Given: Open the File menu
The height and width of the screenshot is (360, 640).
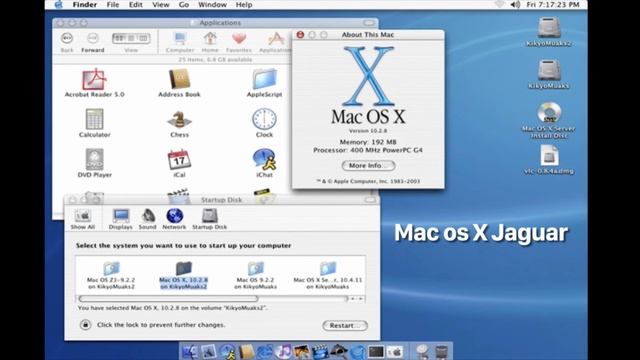Looking at the screenshot, I should [113, 4].
